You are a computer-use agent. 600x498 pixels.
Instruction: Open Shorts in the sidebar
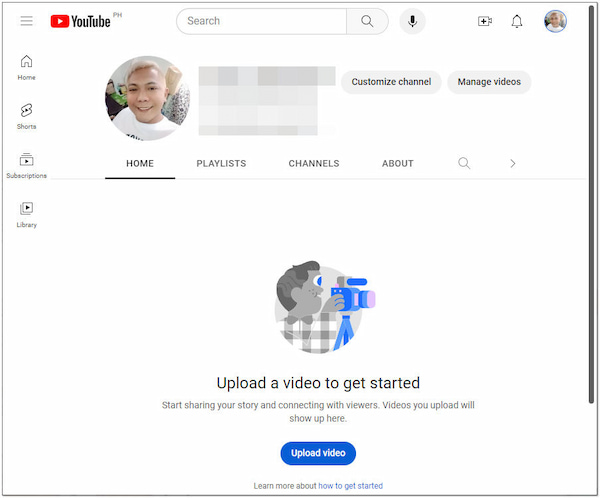(x=26, y=116)
